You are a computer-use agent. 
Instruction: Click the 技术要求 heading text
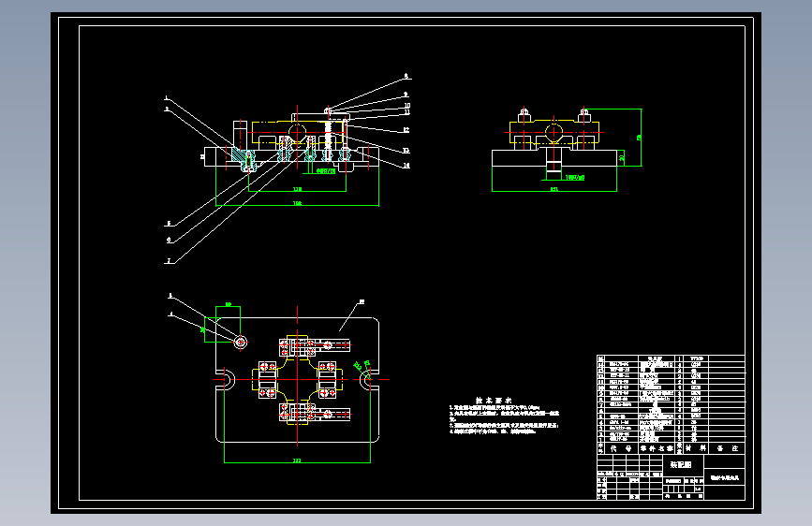coord(494,401)
